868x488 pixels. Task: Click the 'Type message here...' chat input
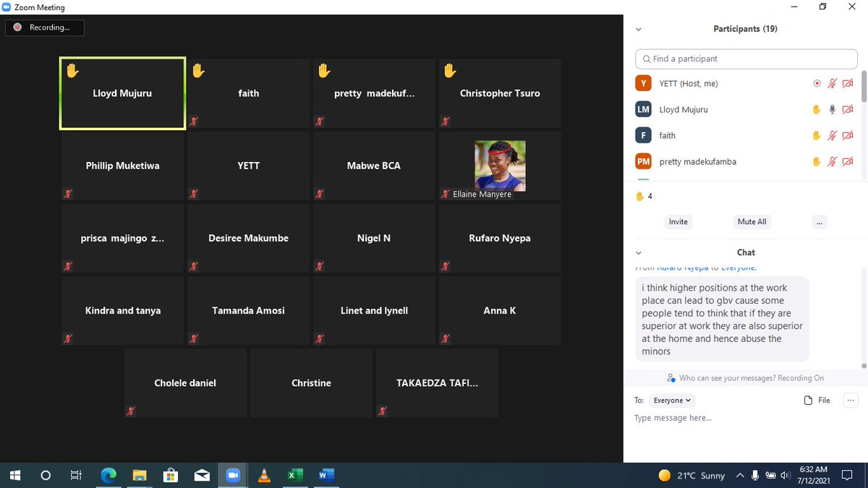[x=745, y=418]
